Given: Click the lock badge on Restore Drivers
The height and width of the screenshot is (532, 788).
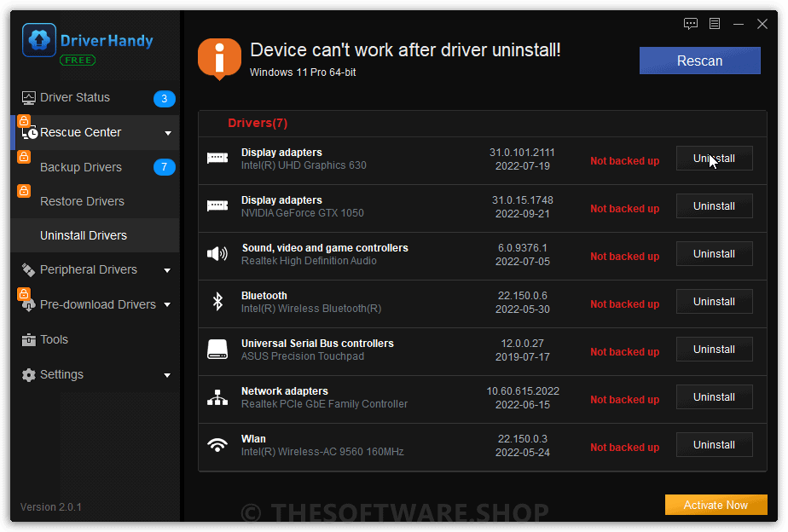Looking at the screenshot, I should 24,191.
